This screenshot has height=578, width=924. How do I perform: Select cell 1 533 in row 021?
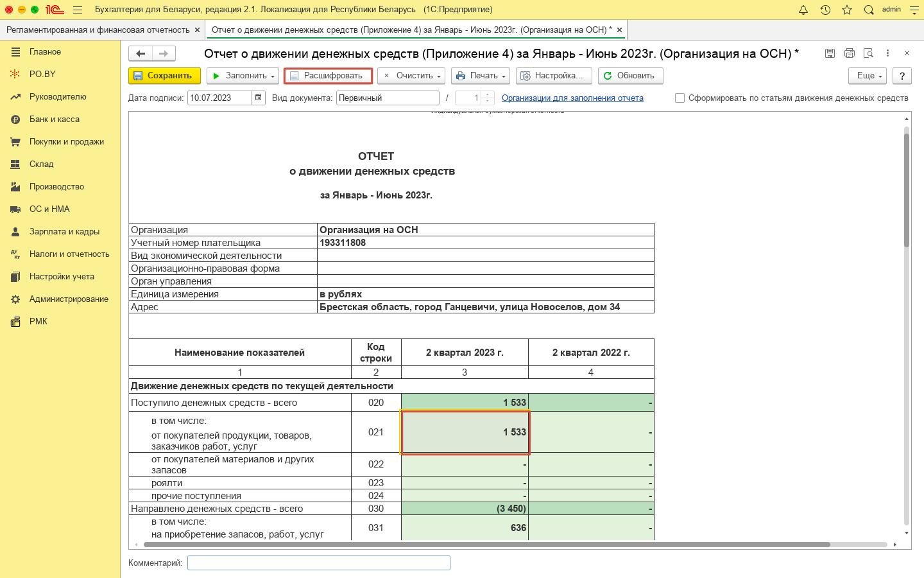point(465,432)
